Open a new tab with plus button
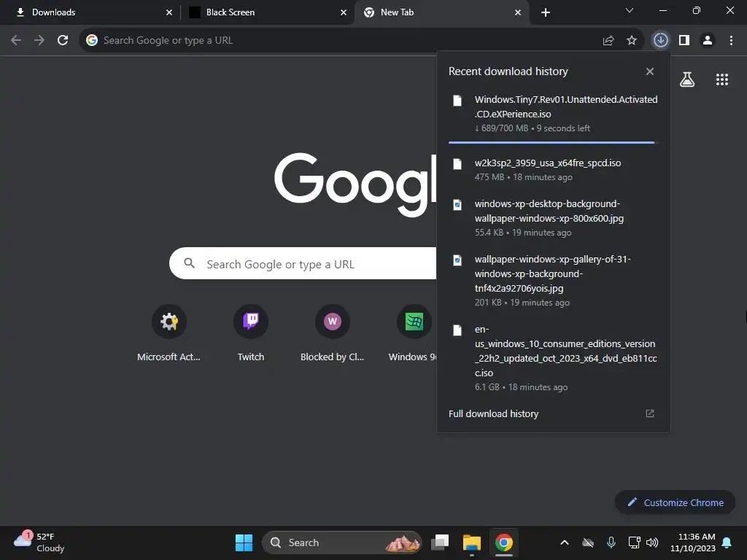Image resolution: width=747 pixels, height=560 pixels. coord(546,12)
